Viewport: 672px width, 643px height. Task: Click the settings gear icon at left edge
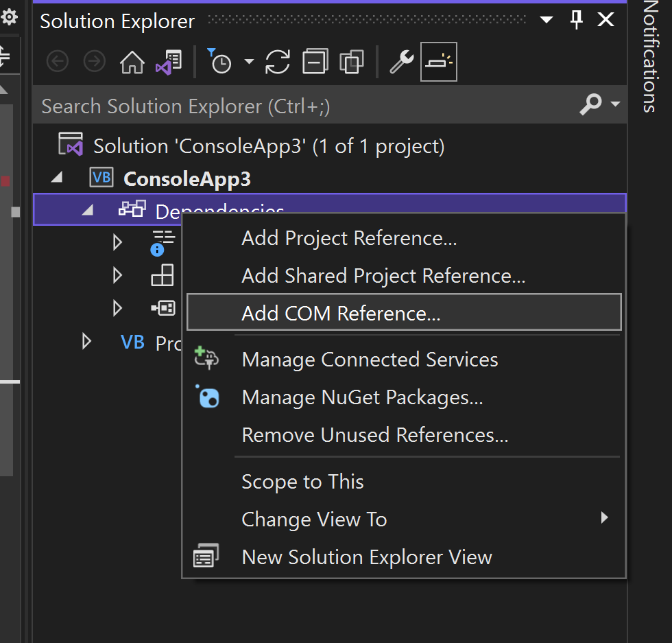pyautogui.click(x=9, y=17)
